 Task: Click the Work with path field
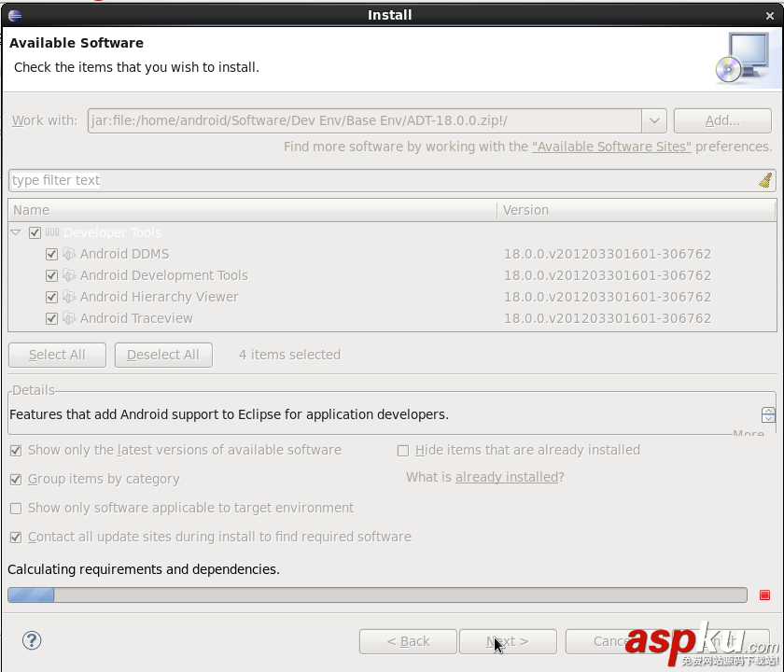pyautogui.click(x=365, y=121)
